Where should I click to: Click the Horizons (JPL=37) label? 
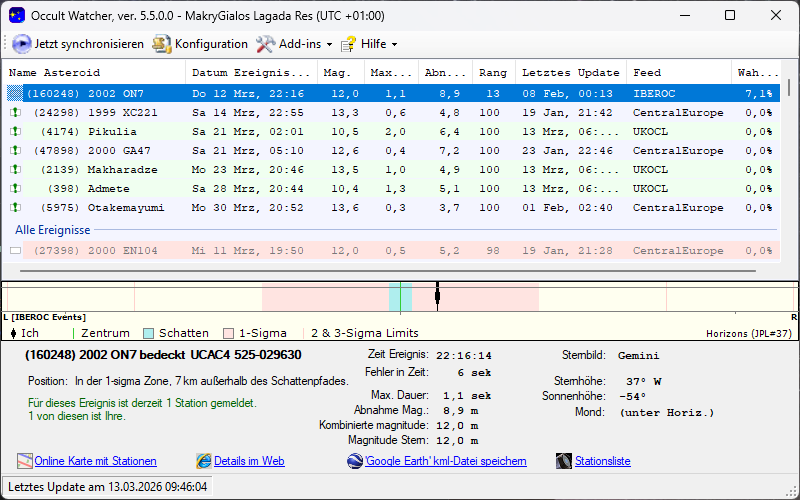(x=748, y=334)
